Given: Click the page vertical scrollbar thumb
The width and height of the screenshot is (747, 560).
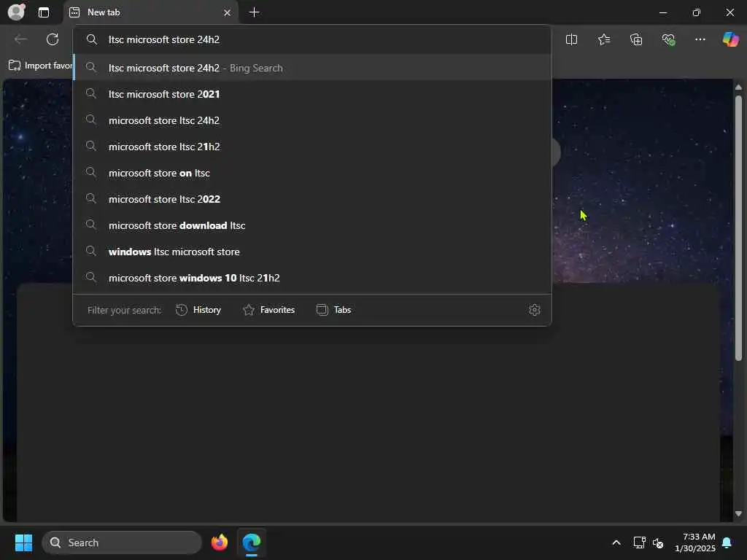Looking at the screenshot, I should 738,227.
